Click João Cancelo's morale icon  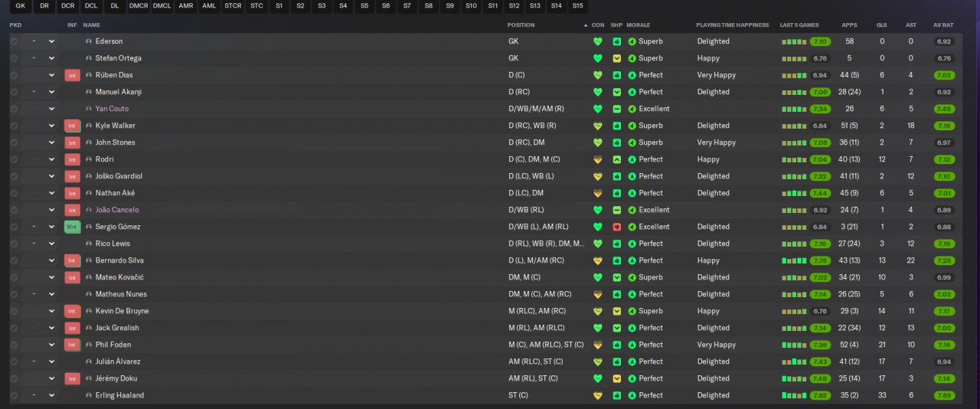point(632,210)
